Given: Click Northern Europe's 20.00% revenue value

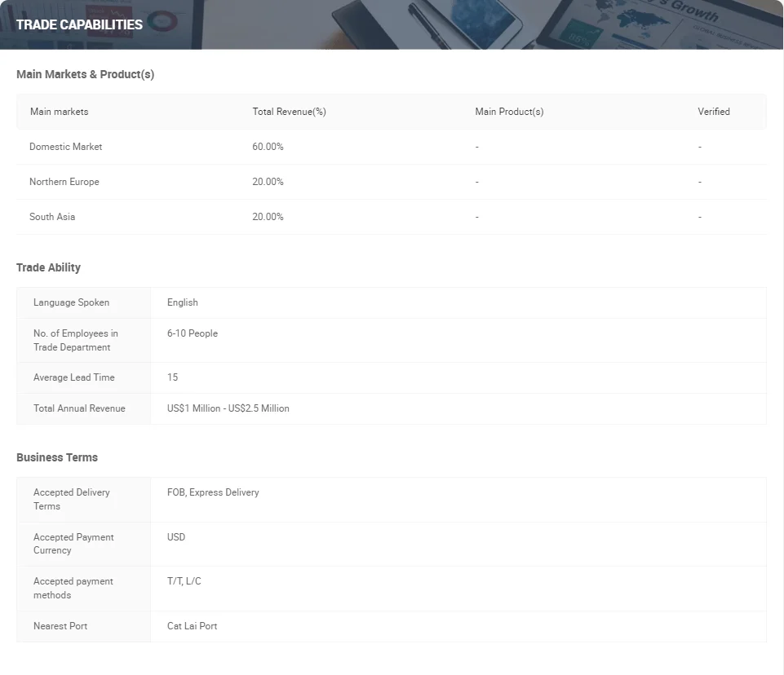Looking at the screenshot, I should (x=268, y=181).
